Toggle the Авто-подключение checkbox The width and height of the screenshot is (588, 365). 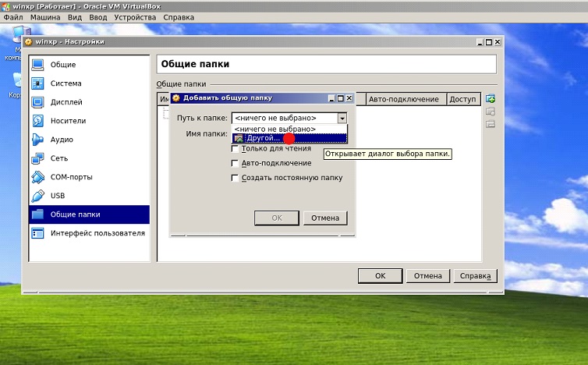tap(235, 163)
